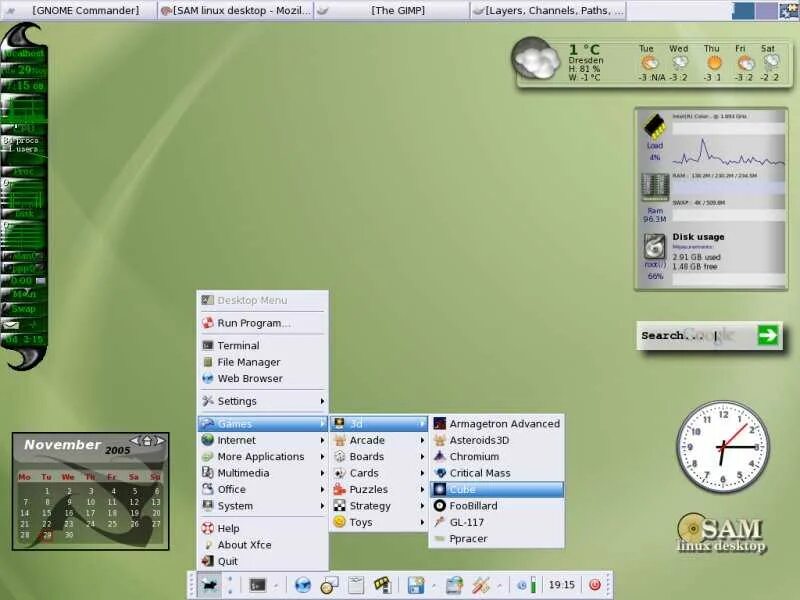
Task: Click the network folder launcher in panel
Action: 454,585
